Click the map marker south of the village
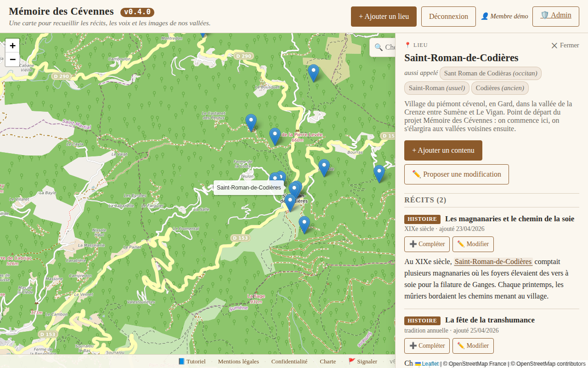588x368 pixels. click(x=304, y=224)
